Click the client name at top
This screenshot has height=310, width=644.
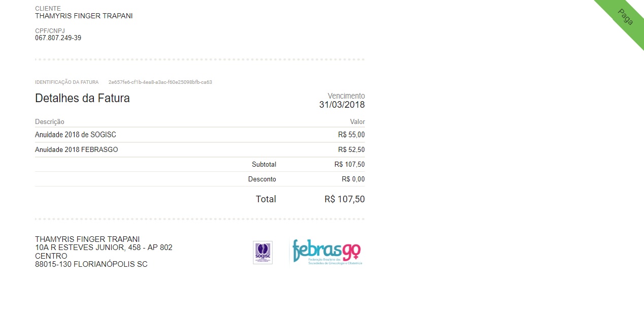pos(84,16)
